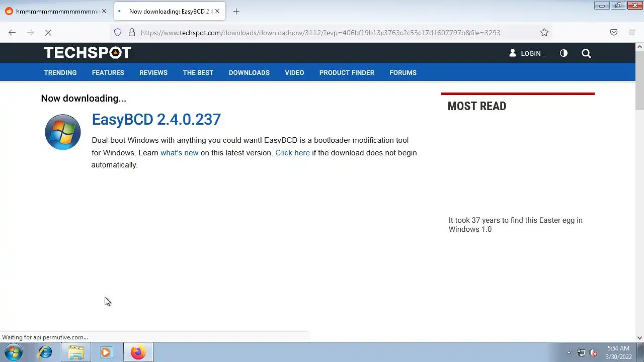Open the Save to Pocket icon

tap(614, 33)
